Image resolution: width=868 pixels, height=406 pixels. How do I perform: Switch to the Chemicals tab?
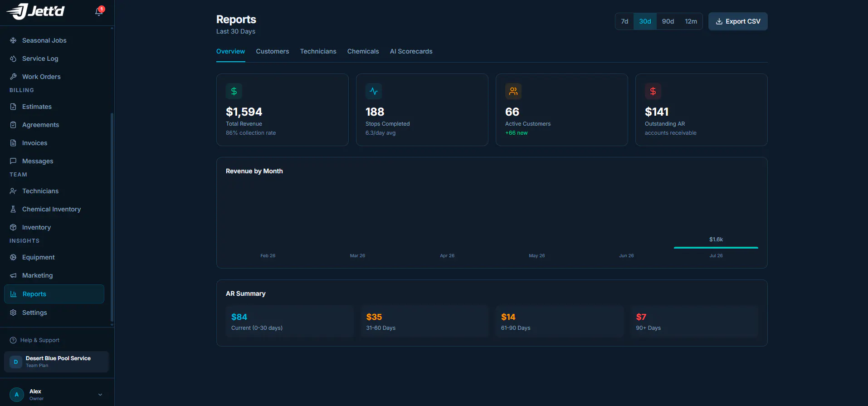[363, 51]
